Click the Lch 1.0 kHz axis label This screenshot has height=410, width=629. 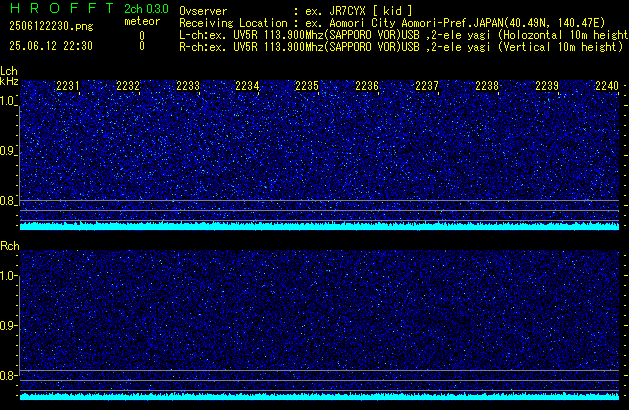click(8, 101)
